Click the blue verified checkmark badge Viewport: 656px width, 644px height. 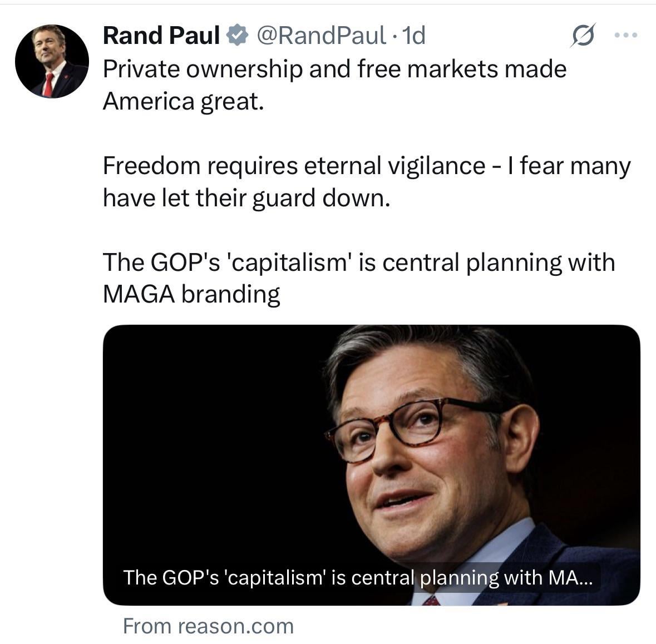point(238,36)
